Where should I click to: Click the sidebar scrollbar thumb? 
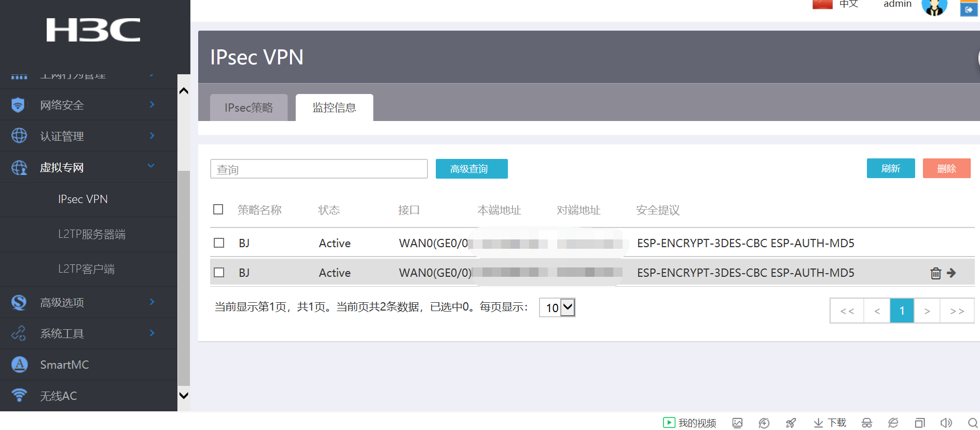point(184,278)
